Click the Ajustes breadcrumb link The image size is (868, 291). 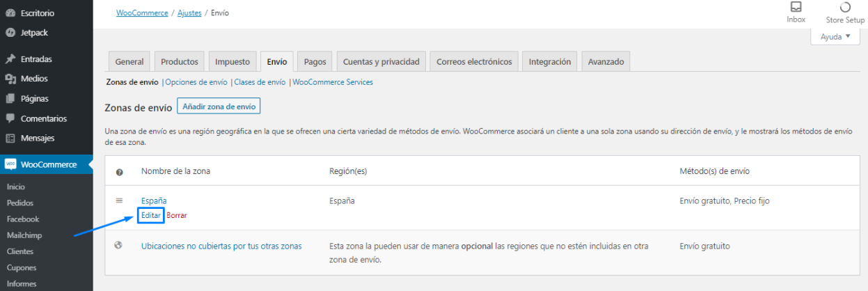189,13
